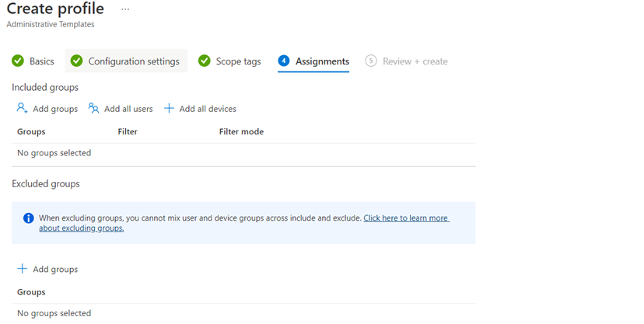The width and height of the screenshot is (644, 324).
Task: Click the Filter column header
Action: 128,132
